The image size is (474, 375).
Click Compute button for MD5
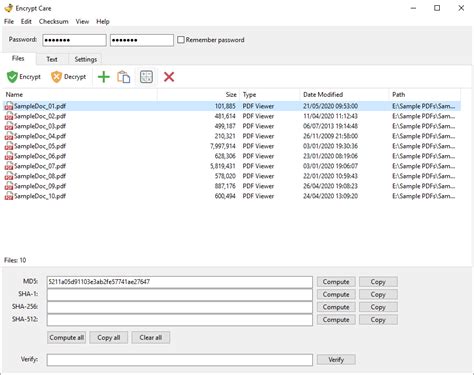[x=336, y=282]
